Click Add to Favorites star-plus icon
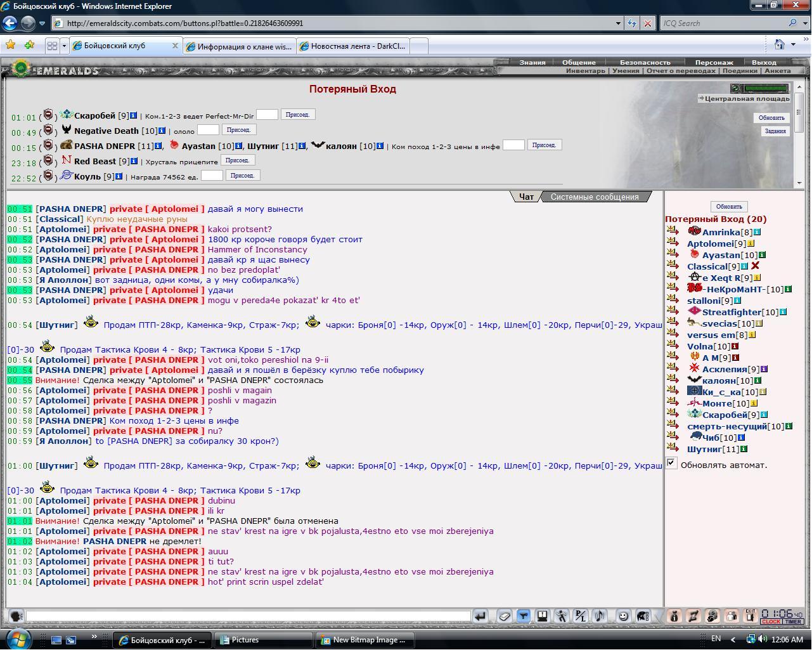This screenshot has width=812, height=650. point(29,45)
